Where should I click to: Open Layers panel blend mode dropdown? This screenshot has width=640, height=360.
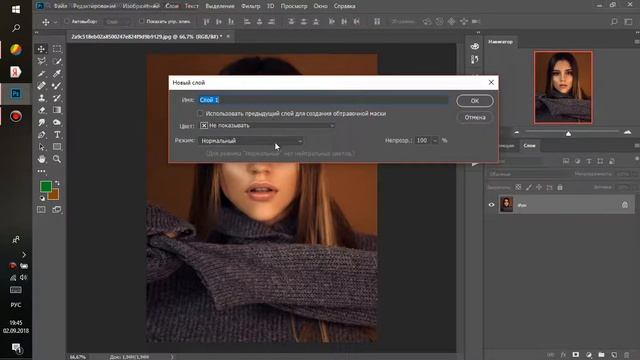click(x=527, y=174)
